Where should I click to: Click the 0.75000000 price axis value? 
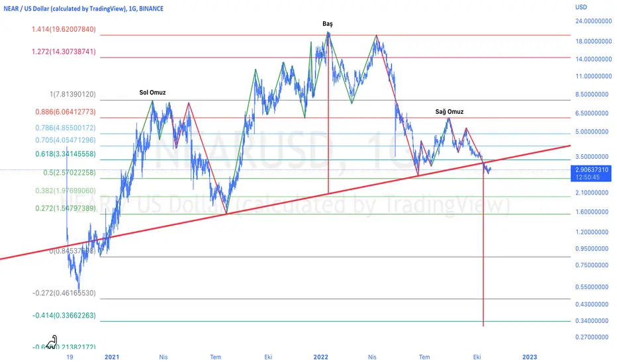(593, 265)
